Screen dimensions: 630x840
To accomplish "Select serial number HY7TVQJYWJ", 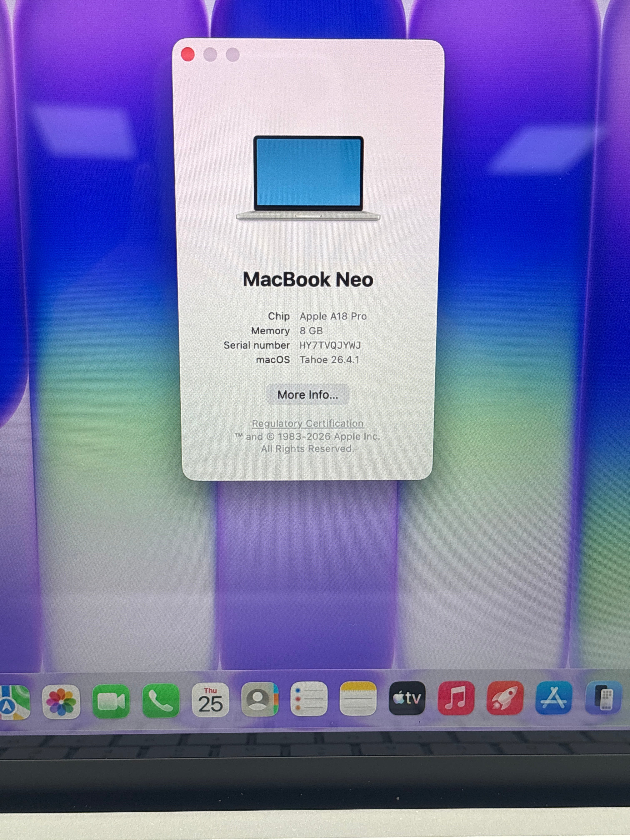I will click(x=330, y=345).
